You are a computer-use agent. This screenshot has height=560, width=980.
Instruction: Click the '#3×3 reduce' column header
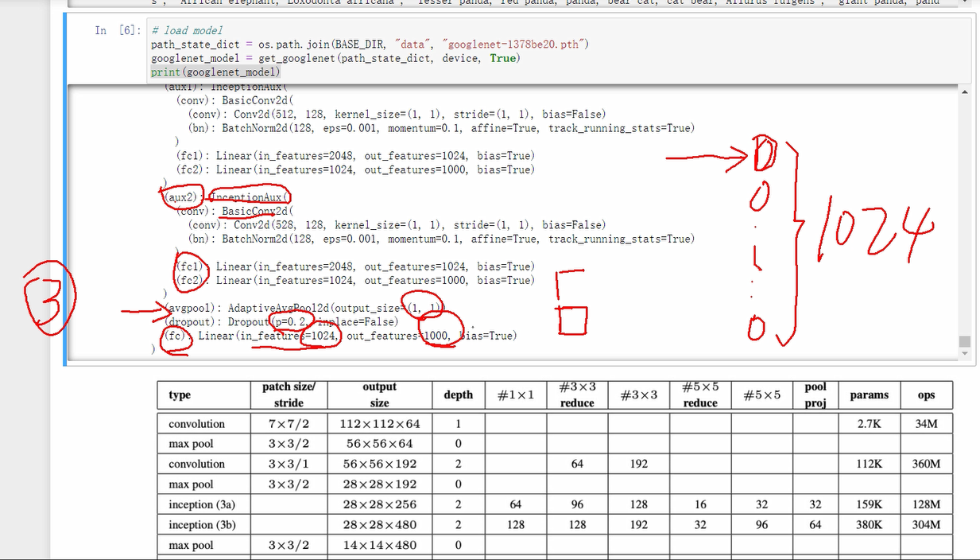pos(577,395)
